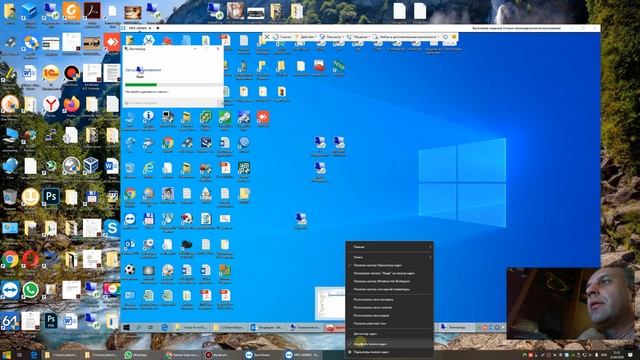
Task: Open the Communicate dropdown in TeamViewer toolbar
Action: [x=358, y=37]
